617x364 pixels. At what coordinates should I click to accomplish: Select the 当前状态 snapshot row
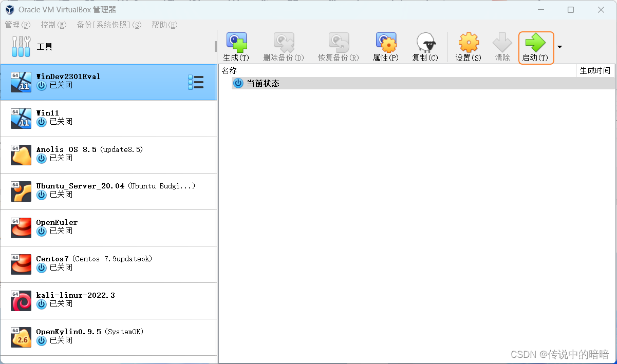pos(423,83)
